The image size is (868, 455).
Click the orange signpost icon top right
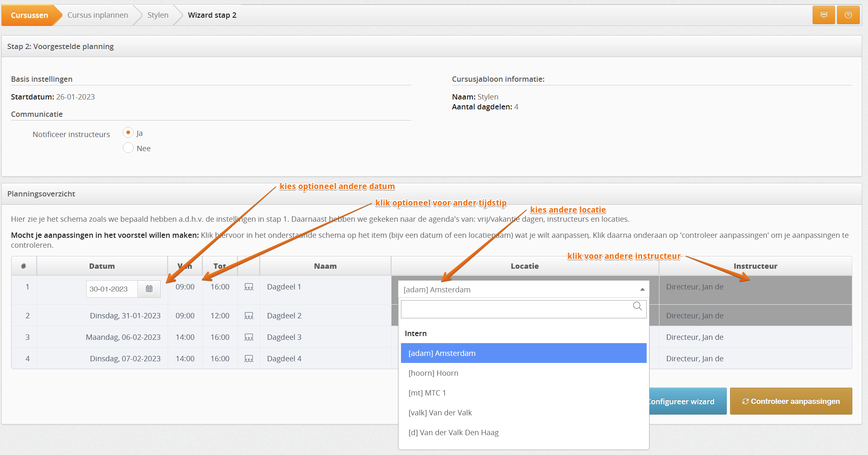tap(823, 15)
